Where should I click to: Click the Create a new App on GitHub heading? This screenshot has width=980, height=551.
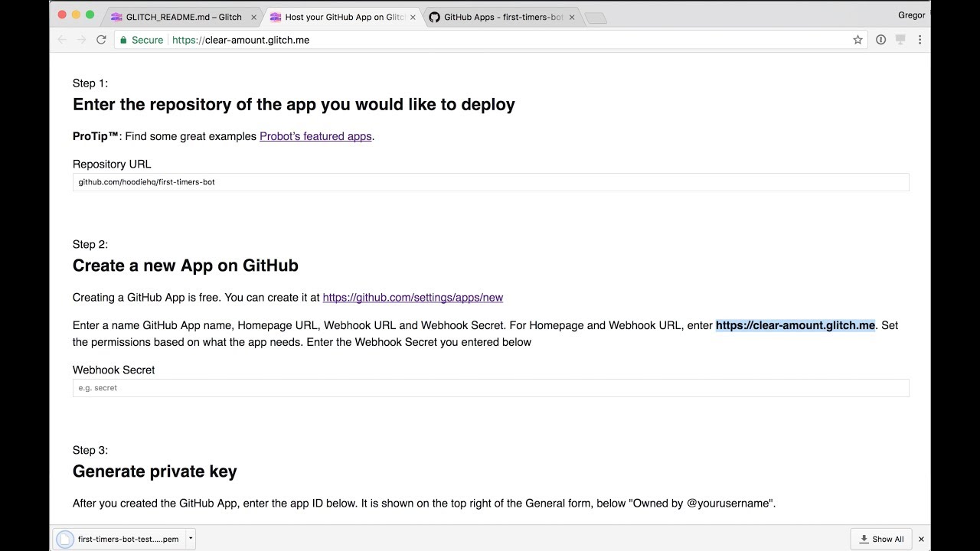pyautogui.click(x=185, y=266)
